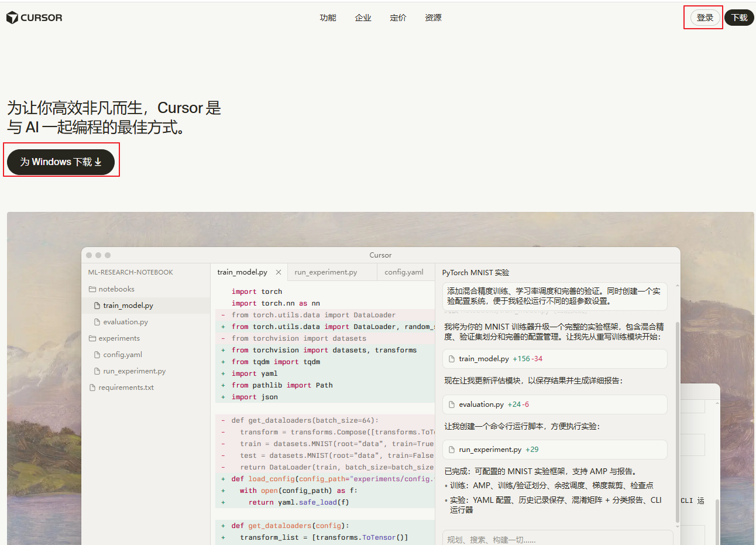The height and width of the screenshot is (545, 756).
Task: Click the chat panel vertical scrollbar
Action: (x=678, y=421)
